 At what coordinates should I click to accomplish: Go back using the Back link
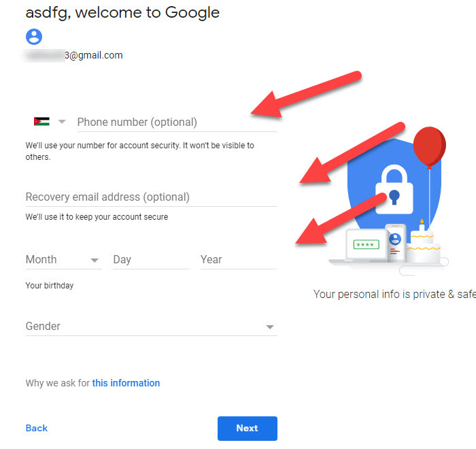(37, 428)
